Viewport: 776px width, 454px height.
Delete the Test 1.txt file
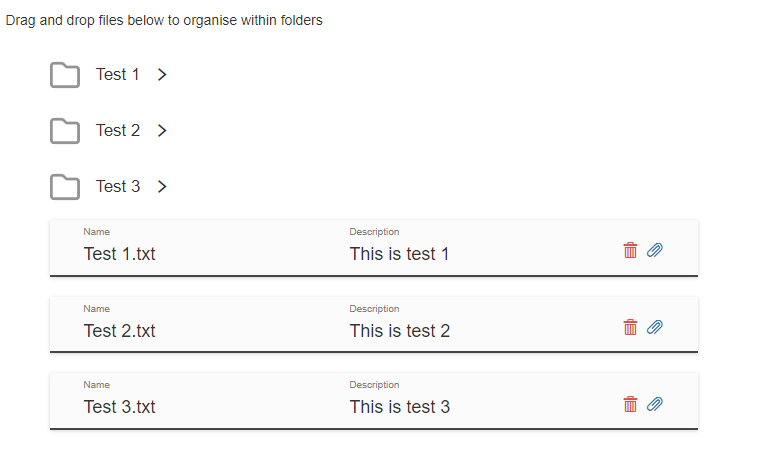[630, 250]
